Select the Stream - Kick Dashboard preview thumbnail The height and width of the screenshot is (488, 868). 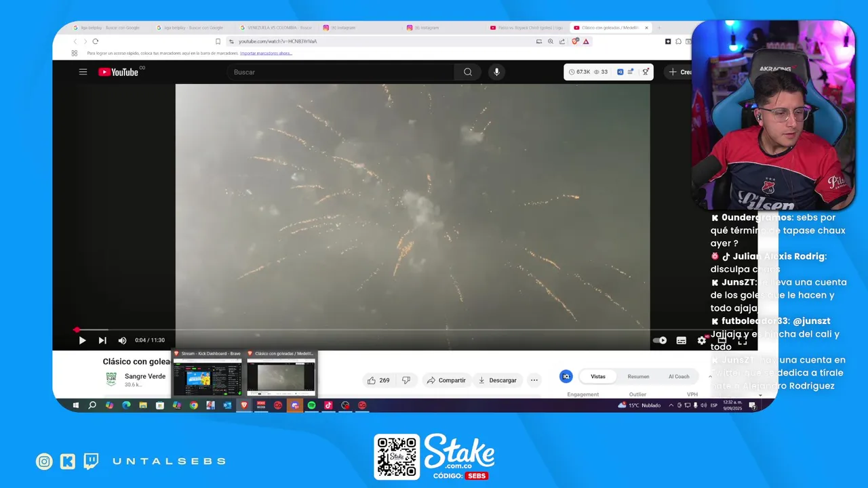click(x=207, y=377)
